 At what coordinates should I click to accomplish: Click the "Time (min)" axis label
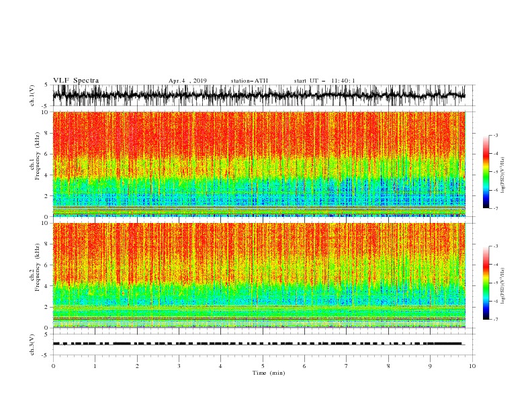click(x=269, y=373)
